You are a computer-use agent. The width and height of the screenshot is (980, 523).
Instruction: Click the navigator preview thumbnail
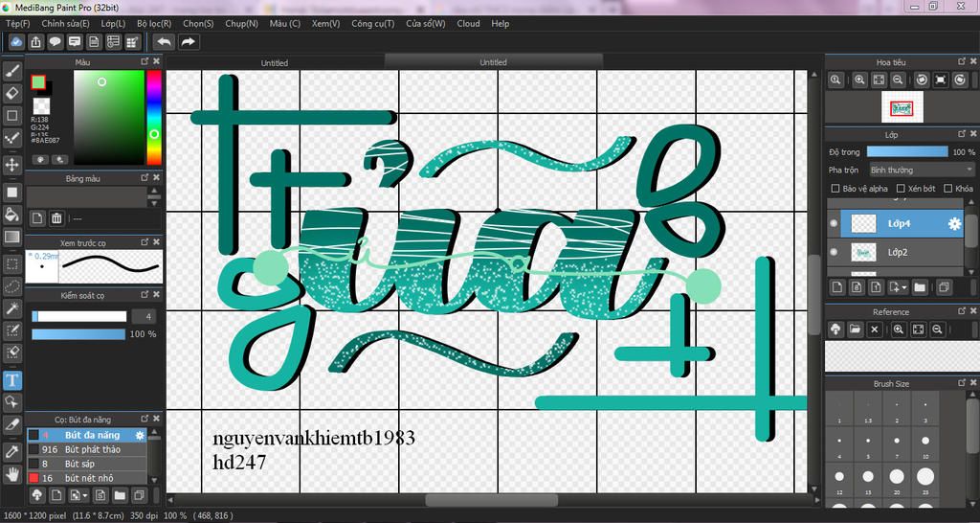coord(902,107)
